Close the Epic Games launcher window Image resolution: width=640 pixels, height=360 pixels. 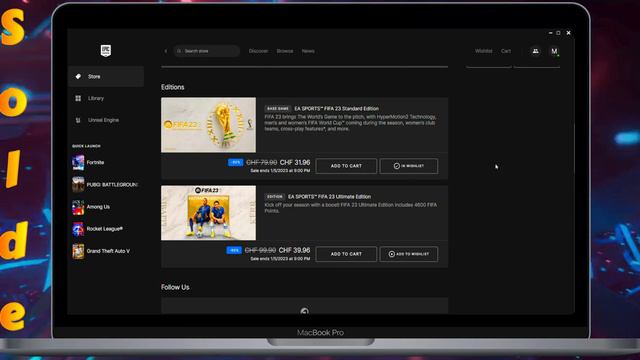point(569,33)
